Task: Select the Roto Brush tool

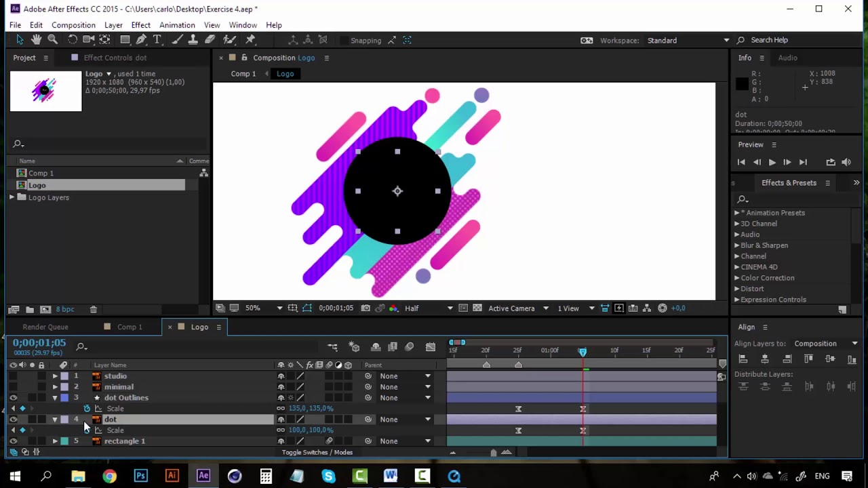Action: pyautogui.click(x=229, y=40)
